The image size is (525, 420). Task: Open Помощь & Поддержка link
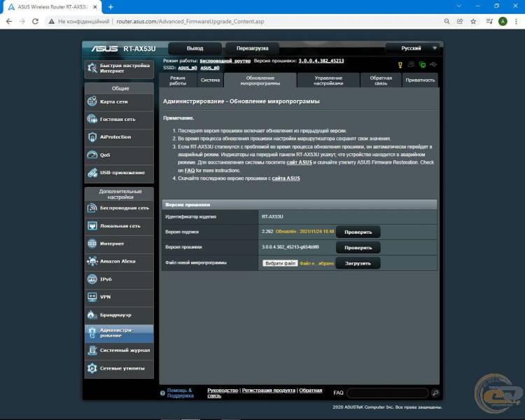point(180,393)
